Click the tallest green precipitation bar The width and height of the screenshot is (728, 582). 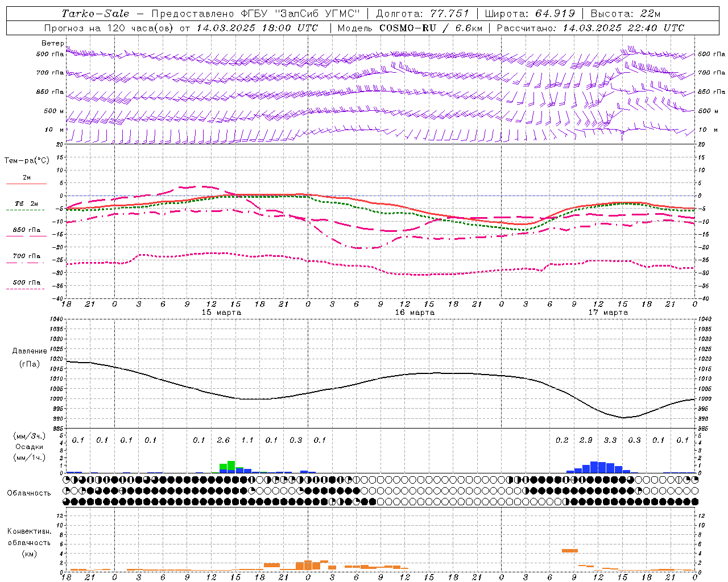pyautogui.click(x=231, y=465)
